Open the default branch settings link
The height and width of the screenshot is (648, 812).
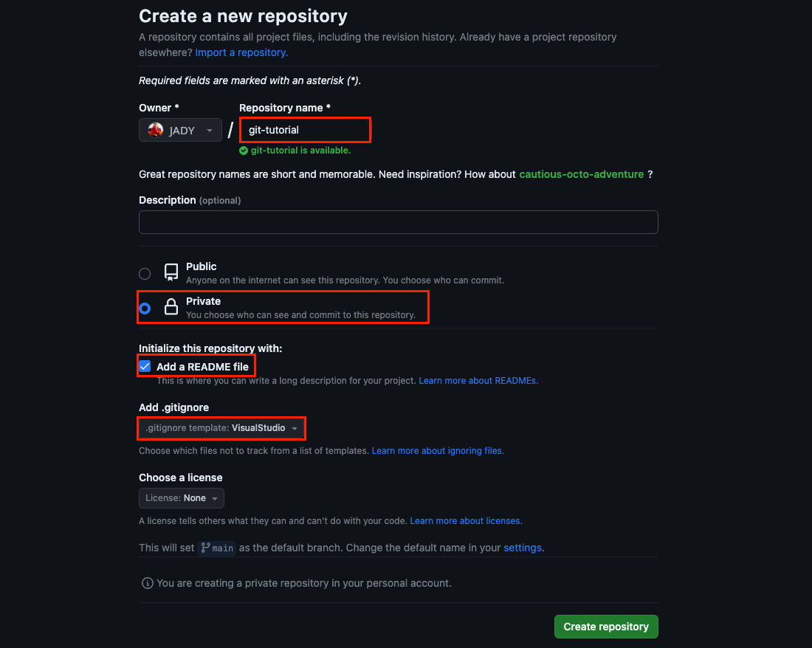523,548
